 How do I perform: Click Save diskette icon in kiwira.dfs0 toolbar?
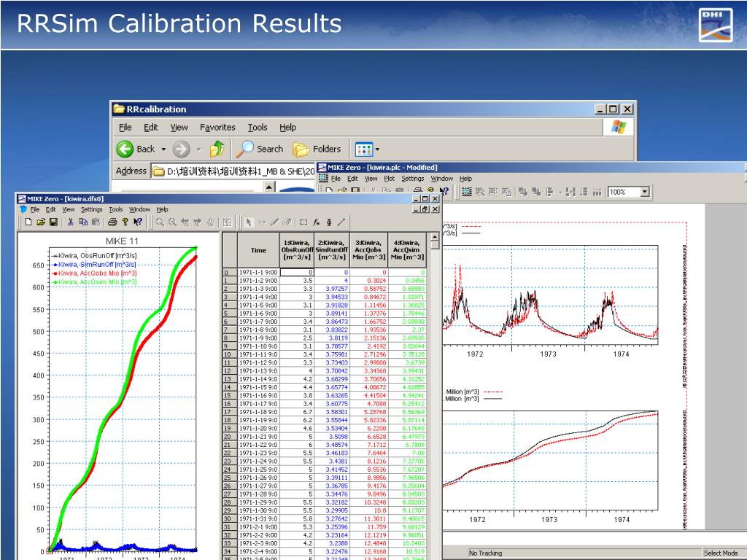coord(53,222)
